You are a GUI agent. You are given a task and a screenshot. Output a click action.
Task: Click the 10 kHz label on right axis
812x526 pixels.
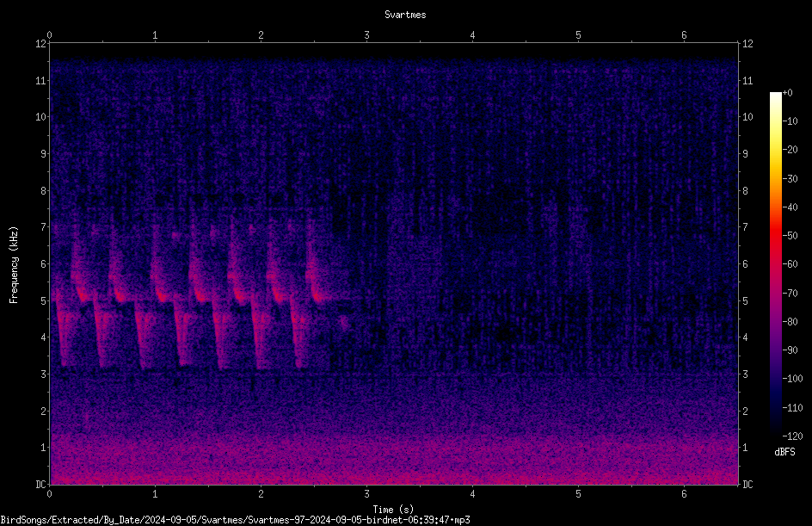point(747,117)
